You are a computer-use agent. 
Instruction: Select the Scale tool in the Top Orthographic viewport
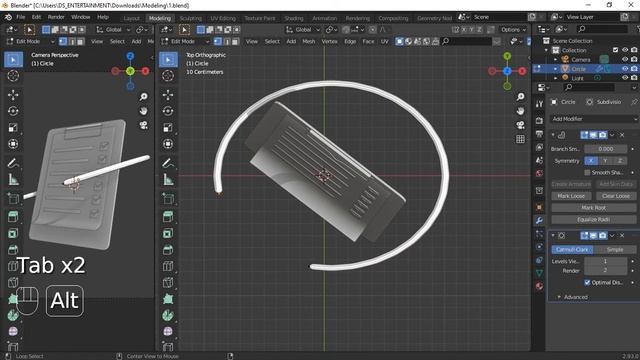coord(168,127)
